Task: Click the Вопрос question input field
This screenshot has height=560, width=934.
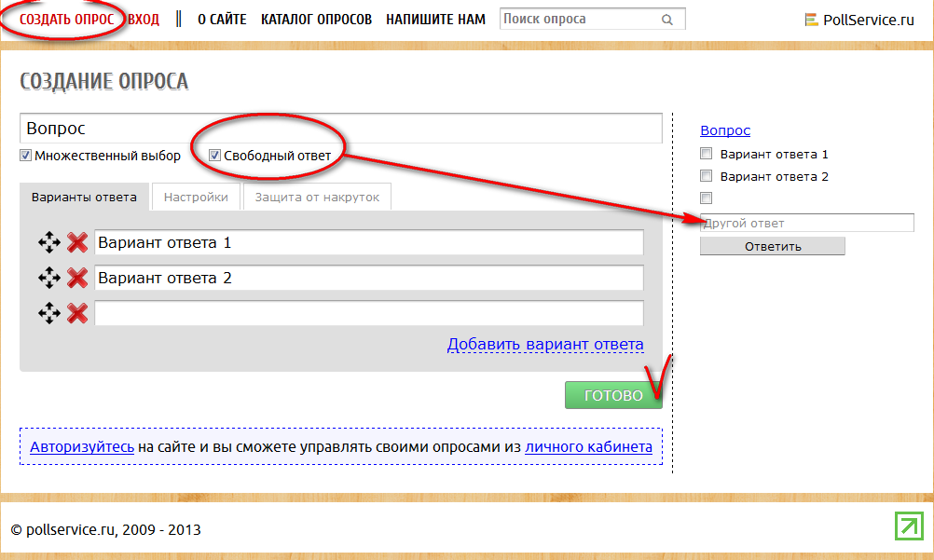Action: [x=341, y=128]
